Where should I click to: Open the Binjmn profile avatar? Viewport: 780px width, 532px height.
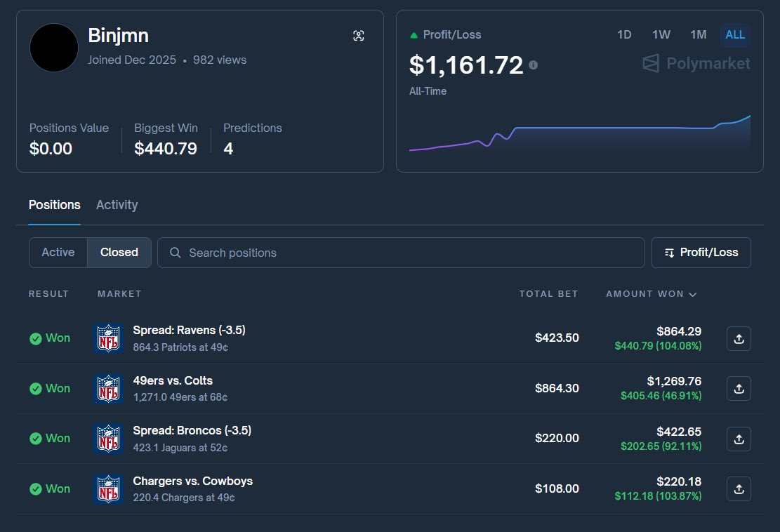click(x=54, y=48)
